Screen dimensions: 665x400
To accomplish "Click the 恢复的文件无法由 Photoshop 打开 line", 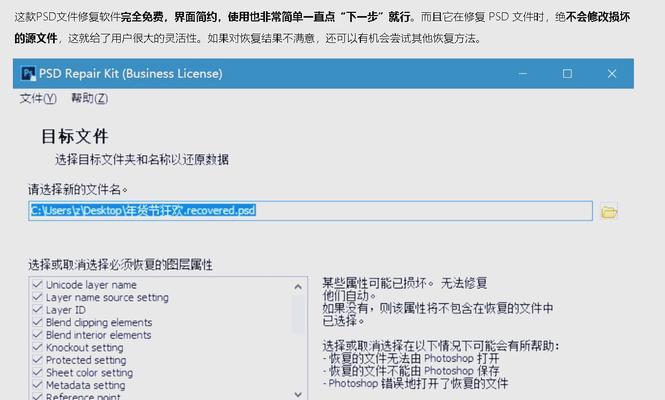I will (x=411, y=358).
